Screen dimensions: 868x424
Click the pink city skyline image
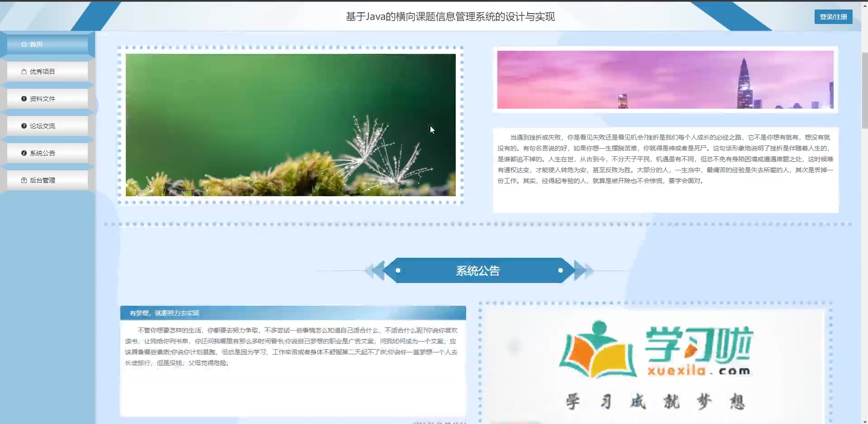(x=665, y=80)
